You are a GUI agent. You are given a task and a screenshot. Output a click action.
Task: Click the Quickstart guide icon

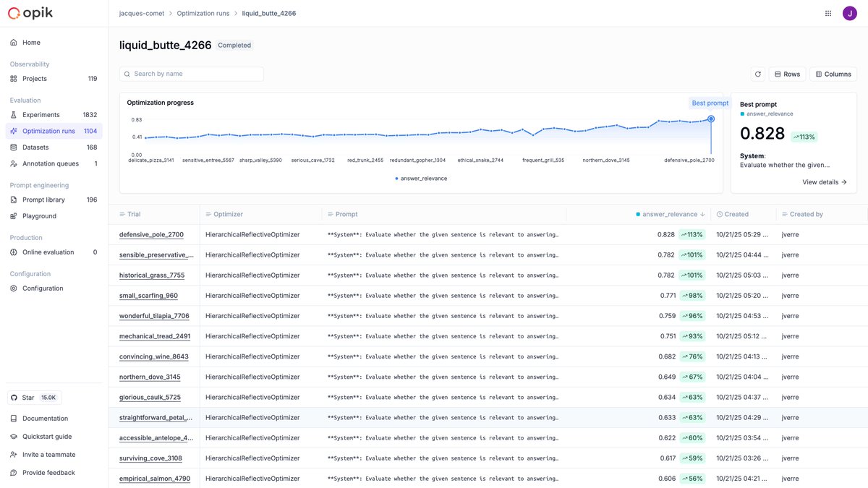coord(14,437)
